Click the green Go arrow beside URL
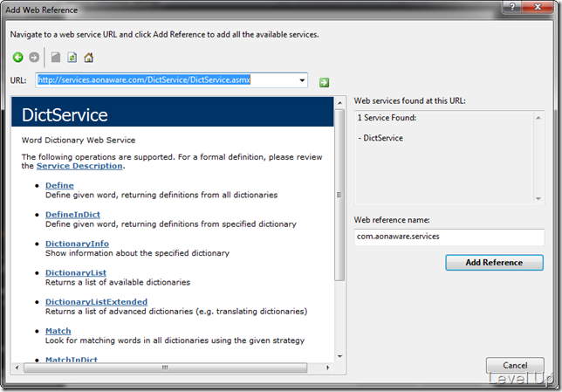 coord(324,82)
